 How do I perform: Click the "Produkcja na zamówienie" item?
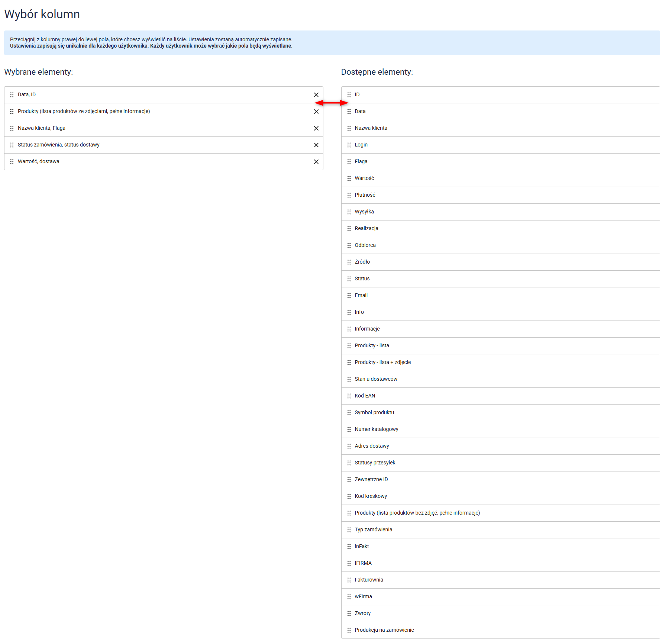384,630
